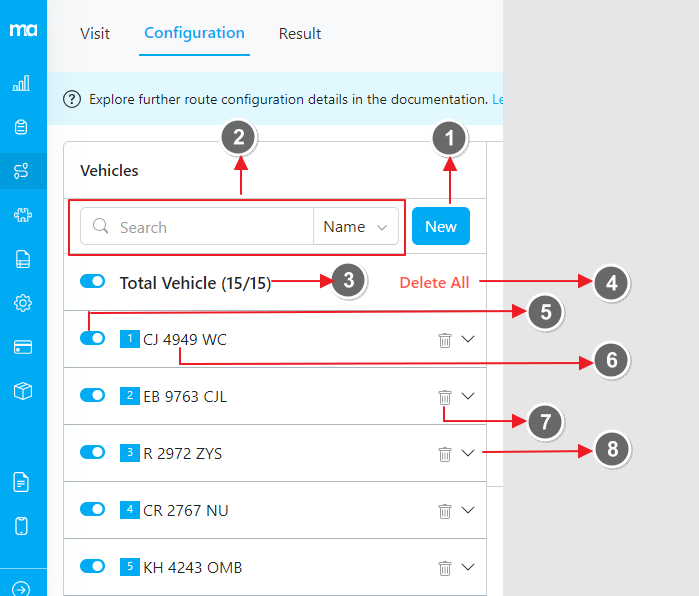
Task: Switch to the Visit tab
Action: pyautogui.click(x=95, y=34)
